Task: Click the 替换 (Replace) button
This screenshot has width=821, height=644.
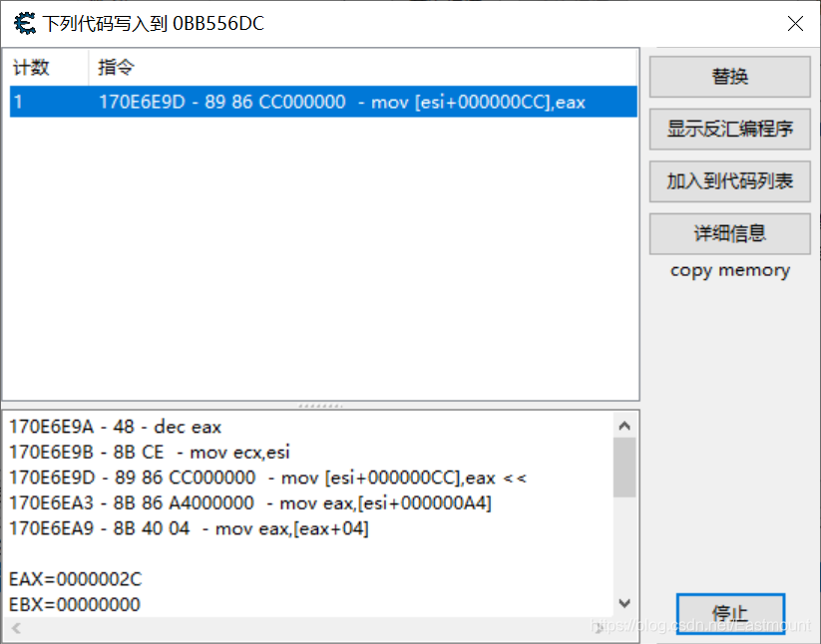Action: click(x=730, y=77)
